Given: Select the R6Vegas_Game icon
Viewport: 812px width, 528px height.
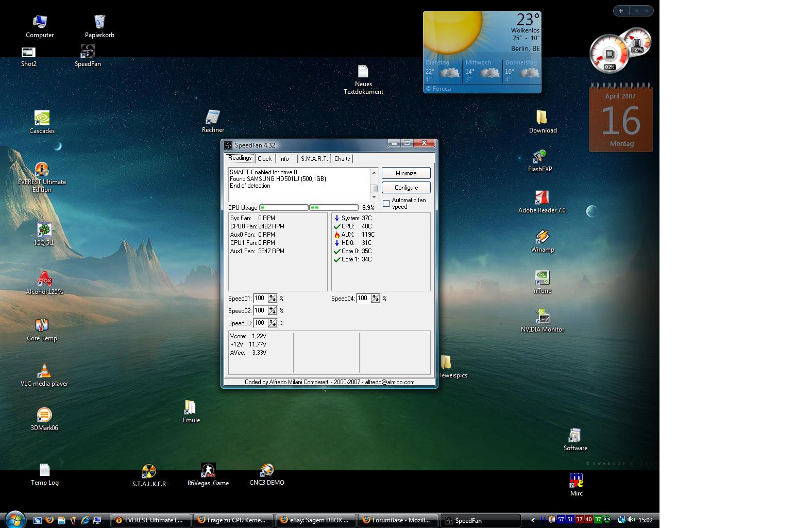Looking at the screenshot, I should coord(208,475).
